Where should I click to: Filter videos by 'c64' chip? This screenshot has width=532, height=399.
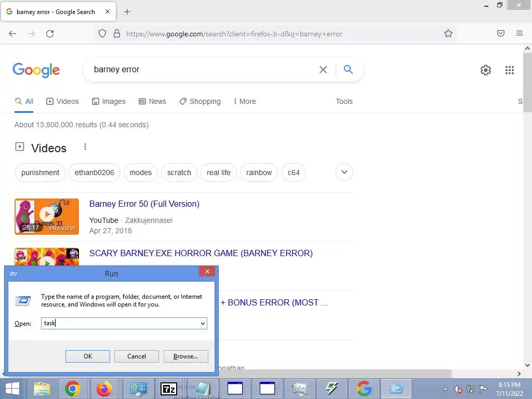pyautogui.click(x=294, y=172)
